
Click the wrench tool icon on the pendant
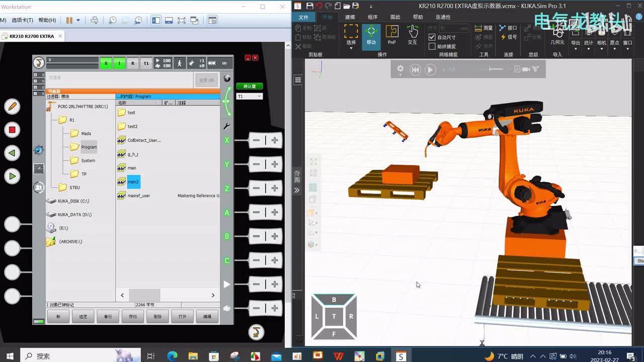click(227, 126)
